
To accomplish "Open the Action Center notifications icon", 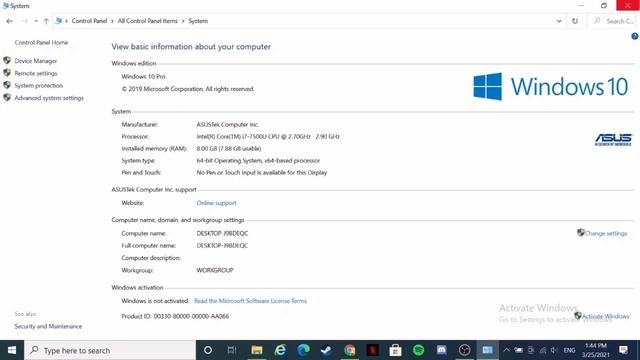I will point(623,350).
